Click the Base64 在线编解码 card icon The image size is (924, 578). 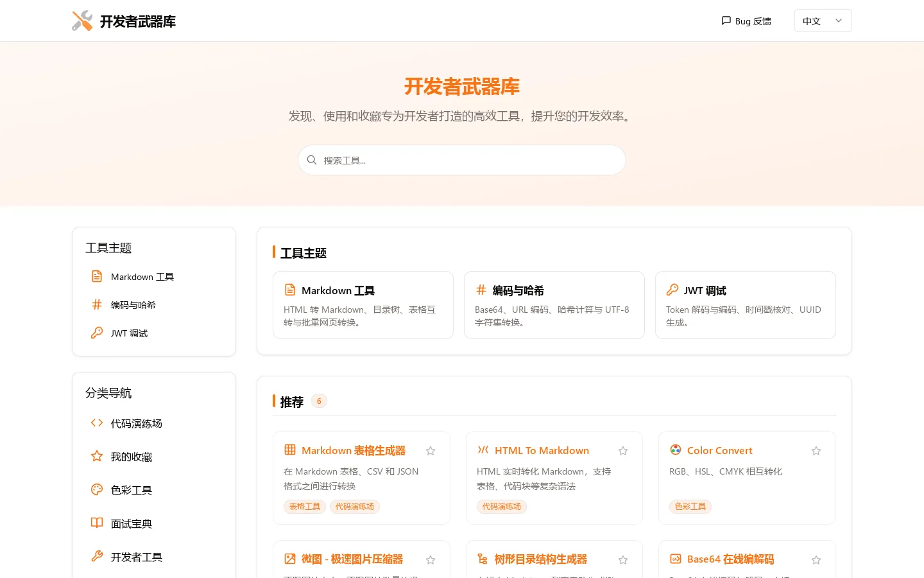click(676, 559)
